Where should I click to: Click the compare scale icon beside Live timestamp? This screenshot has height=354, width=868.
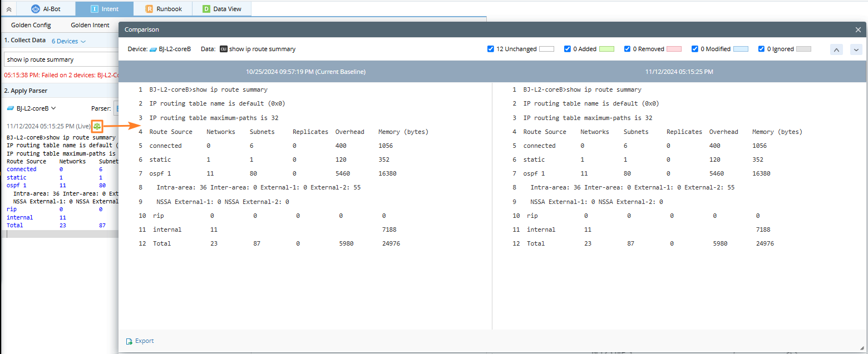[x=97, y=126]
